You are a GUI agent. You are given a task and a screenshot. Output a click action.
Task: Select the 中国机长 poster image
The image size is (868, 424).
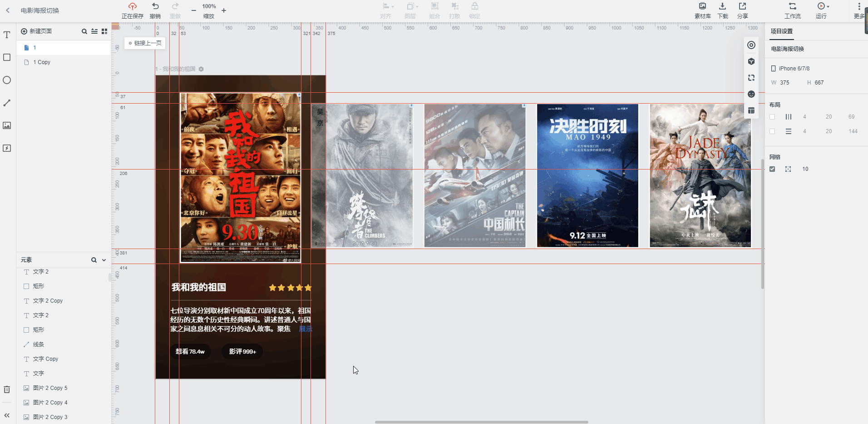tap(475, 175)
